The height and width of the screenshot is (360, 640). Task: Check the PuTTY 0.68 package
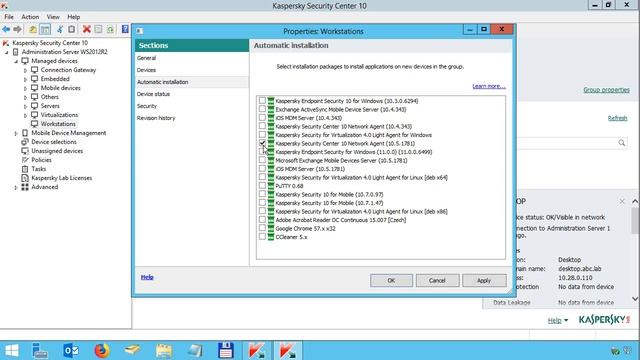(262, 185)
